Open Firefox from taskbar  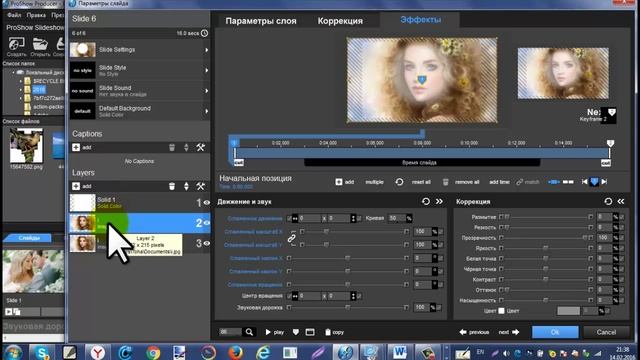235,352
